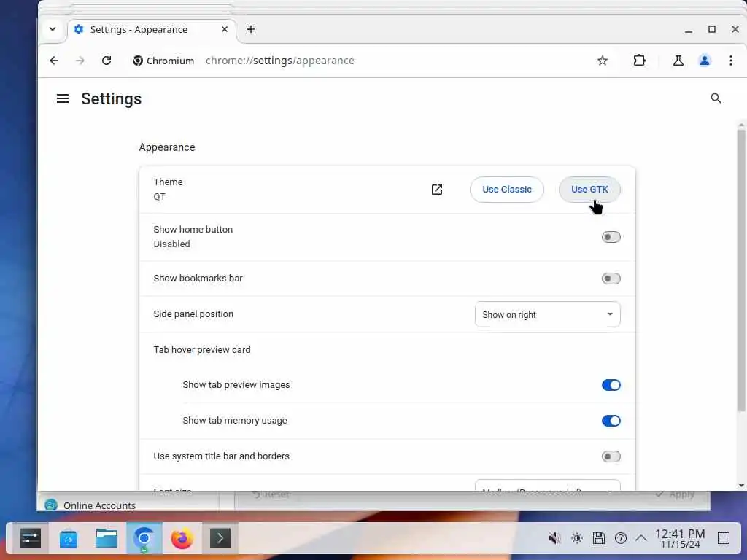Click the muted volume tray icon
The width and height of the screenshot is (747, 560).
(x=554, y=539)
